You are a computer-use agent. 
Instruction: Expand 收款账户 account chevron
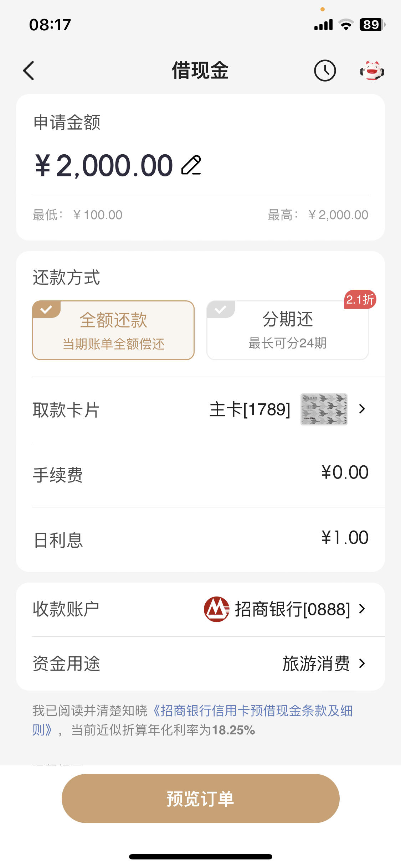(362, 609)
